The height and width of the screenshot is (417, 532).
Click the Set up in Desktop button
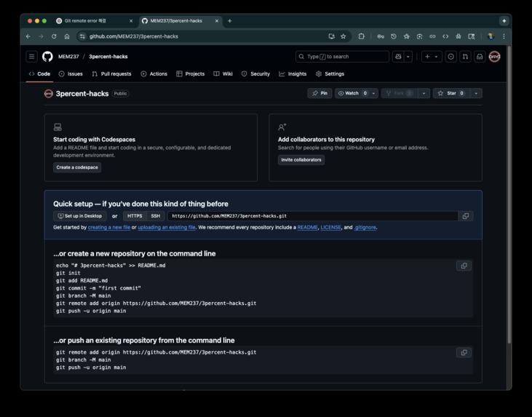(x=80, y=216)
